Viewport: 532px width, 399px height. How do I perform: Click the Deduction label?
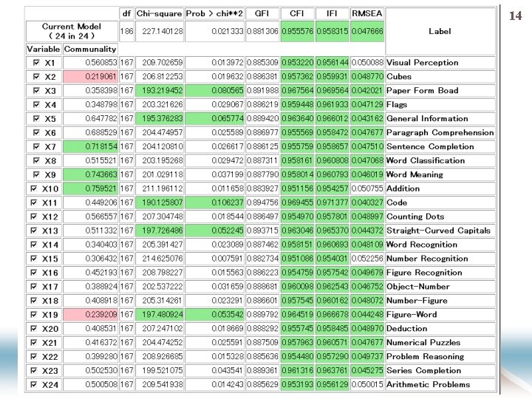pyautogui.click(x=407, y=328)
